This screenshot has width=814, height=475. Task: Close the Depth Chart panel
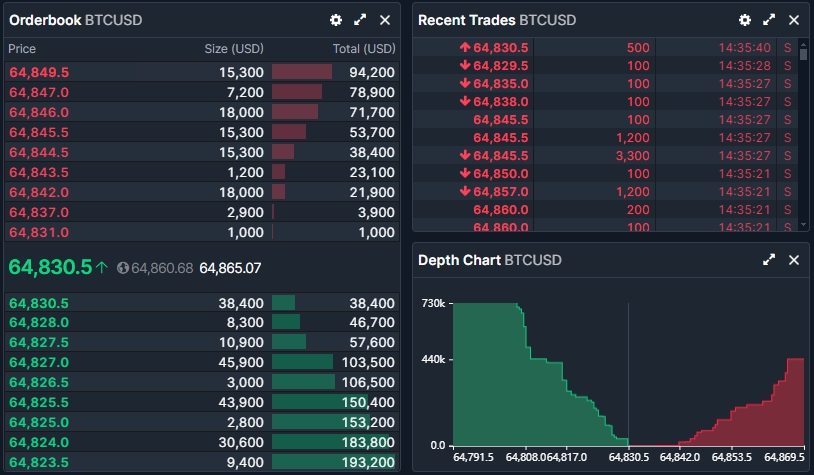[794, 260]
